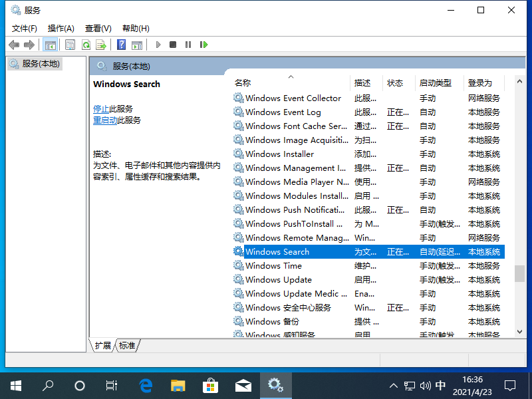The width and height of the screenshot is (532, 399).
Task: Click the Properties toolbar icon
Action: (x=70, y=45)
